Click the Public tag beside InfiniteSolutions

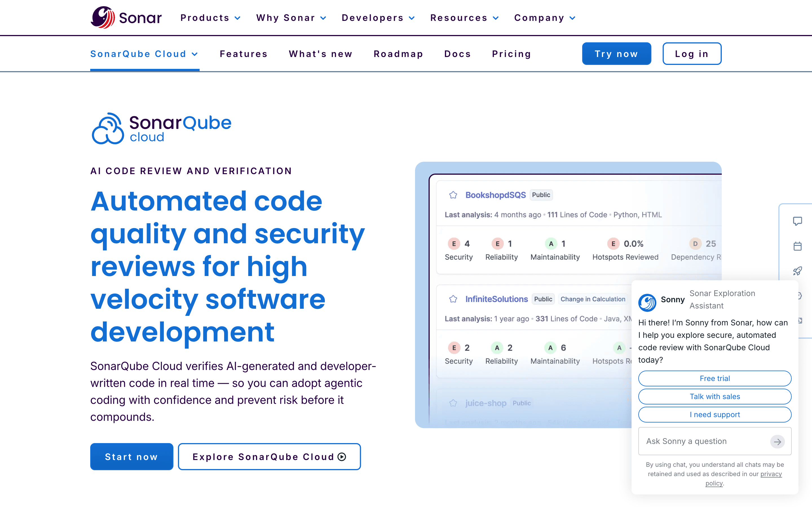coord(543,299)
